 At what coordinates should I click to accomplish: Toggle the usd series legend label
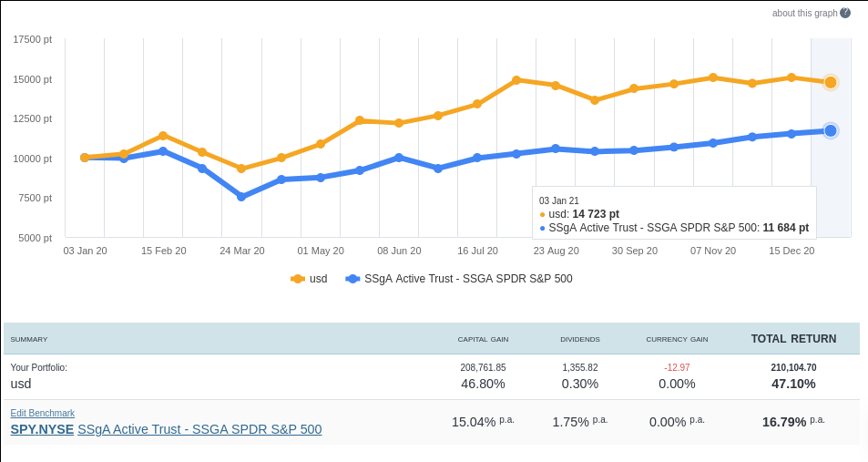[318, 279]
